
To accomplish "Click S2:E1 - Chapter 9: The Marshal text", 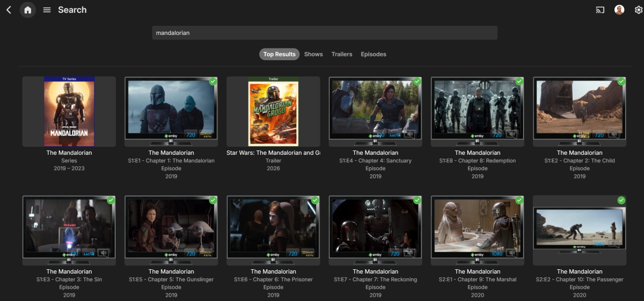I will click(x=478, y=279).
